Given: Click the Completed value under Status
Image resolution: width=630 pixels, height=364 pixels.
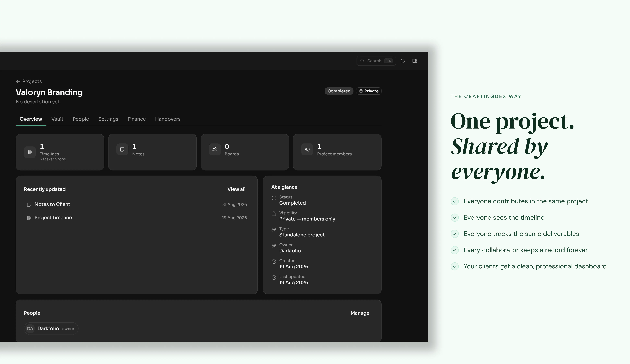Looking at the screenshot, I should [x=293, y=203].
